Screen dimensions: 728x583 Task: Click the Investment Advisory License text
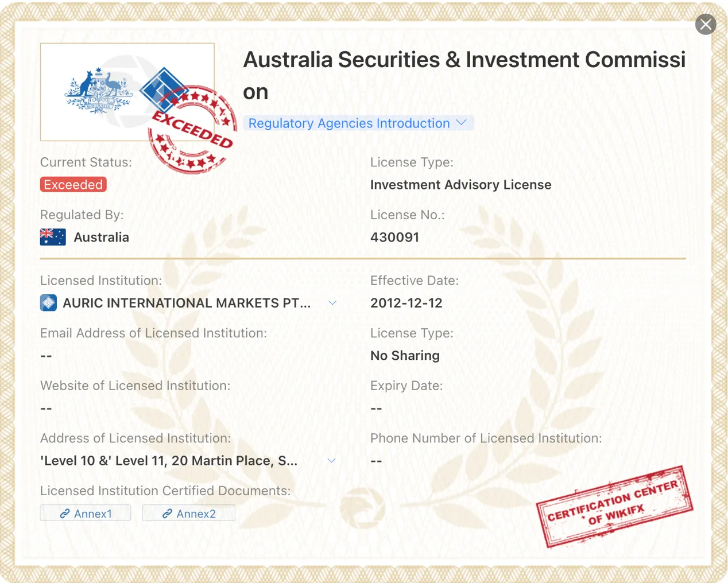coord(460,185)
